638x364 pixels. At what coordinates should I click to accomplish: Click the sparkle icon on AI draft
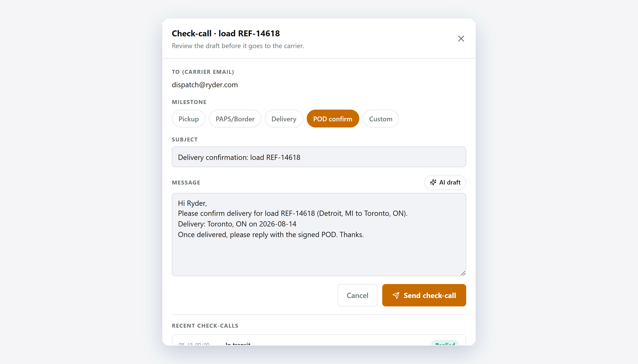[433, 182]
